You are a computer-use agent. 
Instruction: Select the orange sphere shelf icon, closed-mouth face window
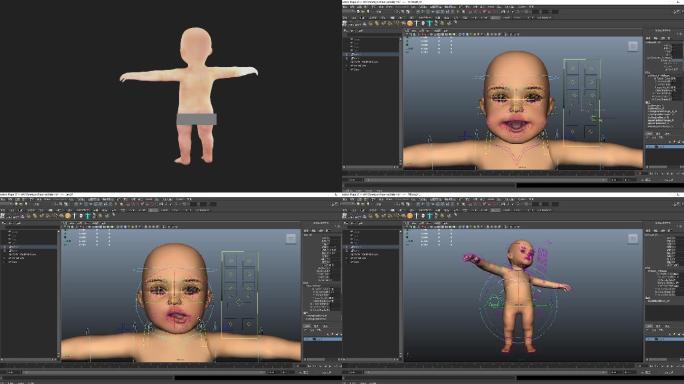(68, 216)
